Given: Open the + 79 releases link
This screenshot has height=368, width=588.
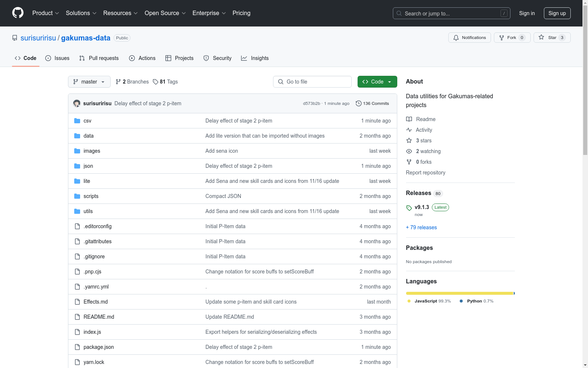Looking at the screenshot, I should coord(422,227).
